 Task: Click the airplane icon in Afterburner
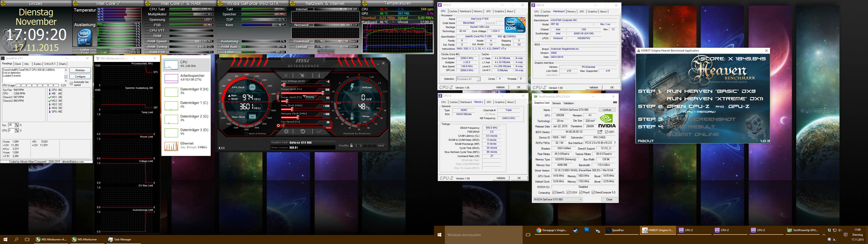(302, 75)
